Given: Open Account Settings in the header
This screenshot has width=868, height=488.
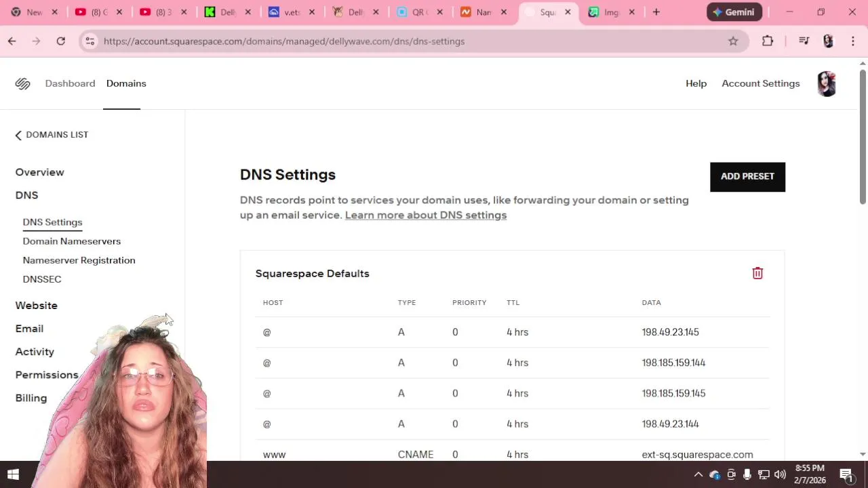Looking at the screenshot, I should 761,83.
